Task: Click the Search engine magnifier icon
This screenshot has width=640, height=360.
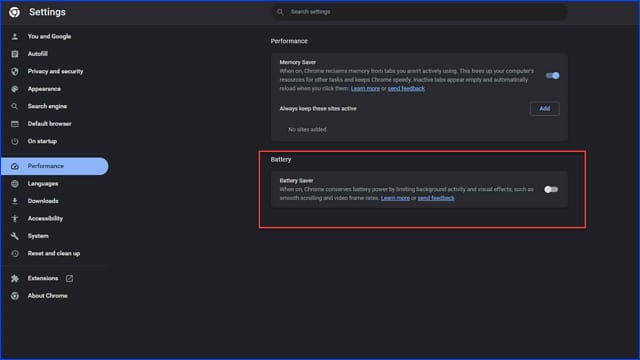Action: coord(15,107)
